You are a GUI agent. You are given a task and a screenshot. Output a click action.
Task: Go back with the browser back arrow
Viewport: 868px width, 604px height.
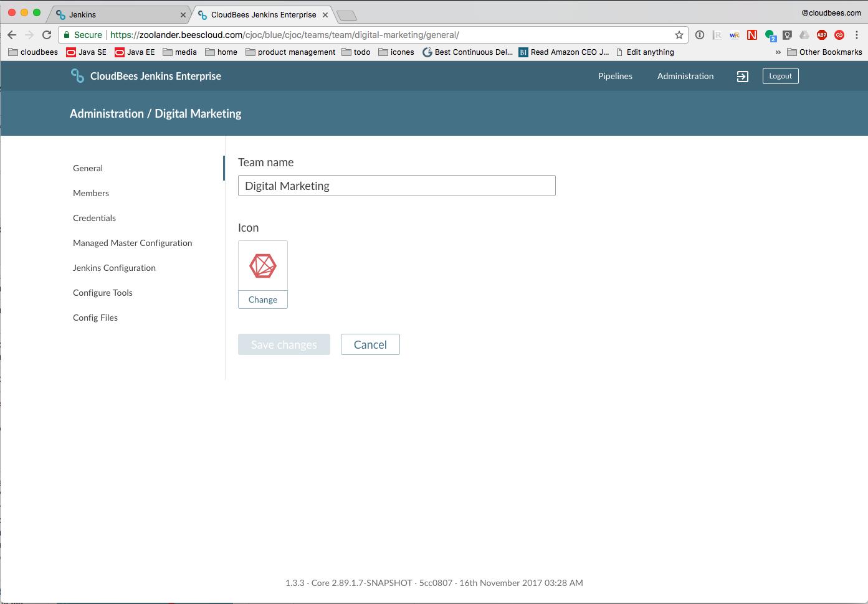click(x=12, y=35)
